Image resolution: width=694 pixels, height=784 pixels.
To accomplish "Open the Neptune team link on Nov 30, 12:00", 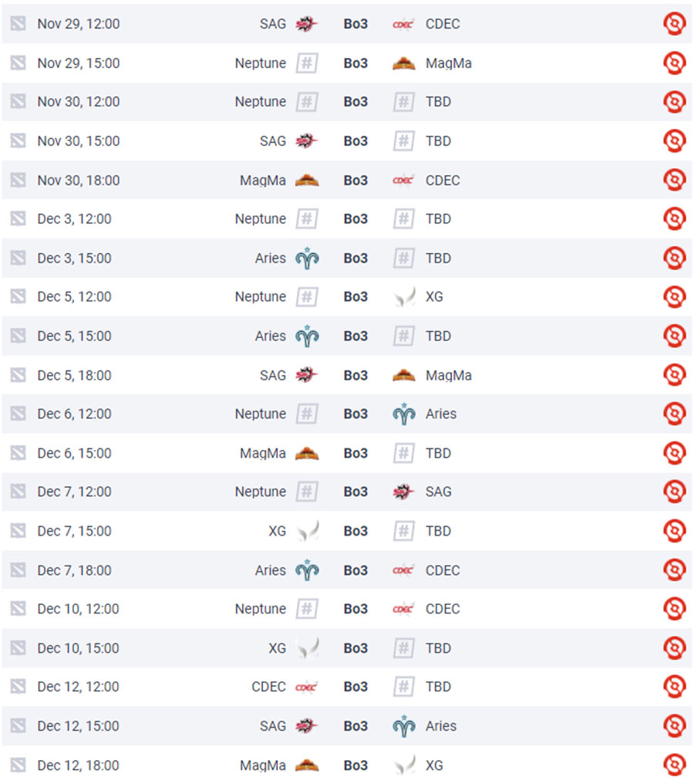I will [x=261, y=102].
